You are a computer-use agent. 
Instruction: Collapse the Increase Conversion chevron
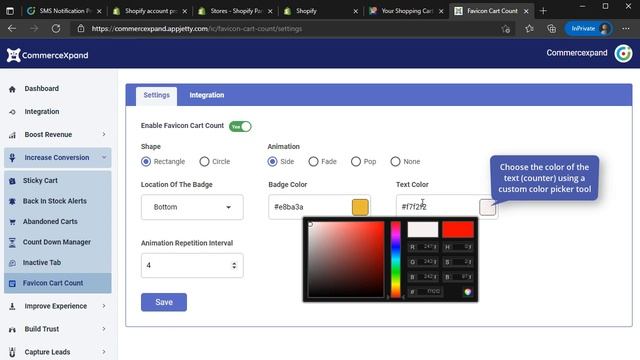104,158
